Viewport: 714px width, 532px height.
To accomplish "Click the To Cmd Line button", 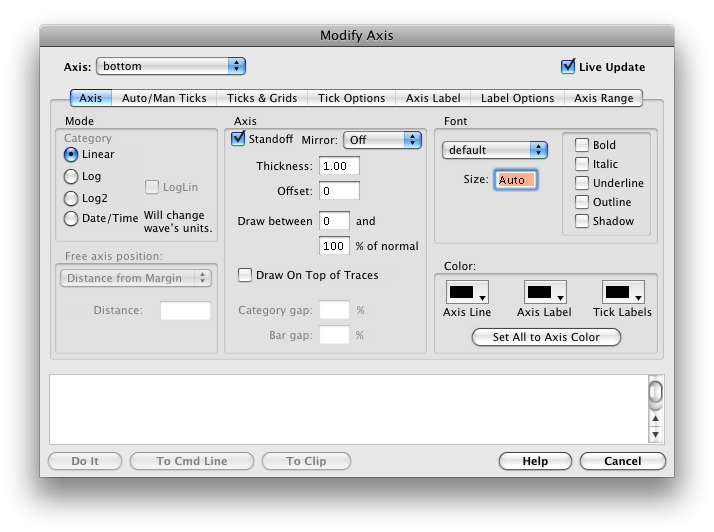I will coord(192,461).
